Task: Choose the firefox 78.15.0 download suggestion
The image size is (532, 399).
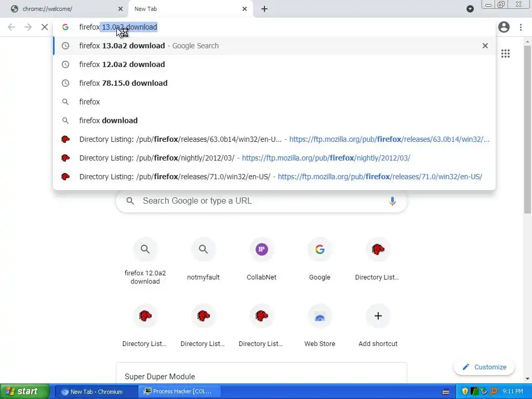Action: (x=274, y=83)
